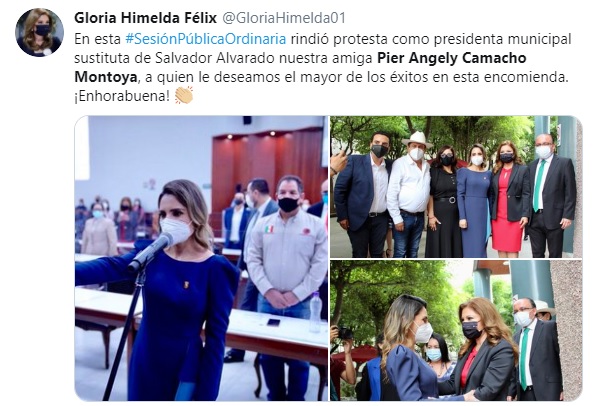Image resolution: width=594 pixels, height=406 pixels.
Task: Click the man in the white cowboy hat
Action: click(408, 193)
